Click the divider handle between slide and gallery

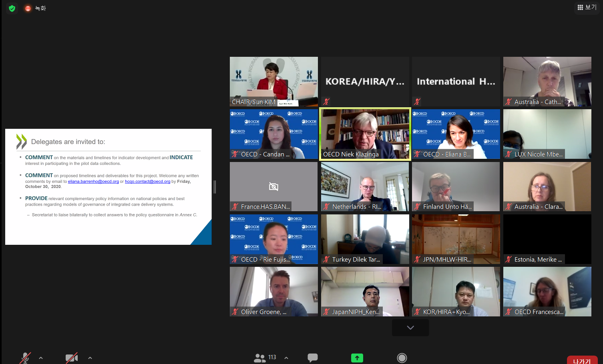(x=215, y=187)
